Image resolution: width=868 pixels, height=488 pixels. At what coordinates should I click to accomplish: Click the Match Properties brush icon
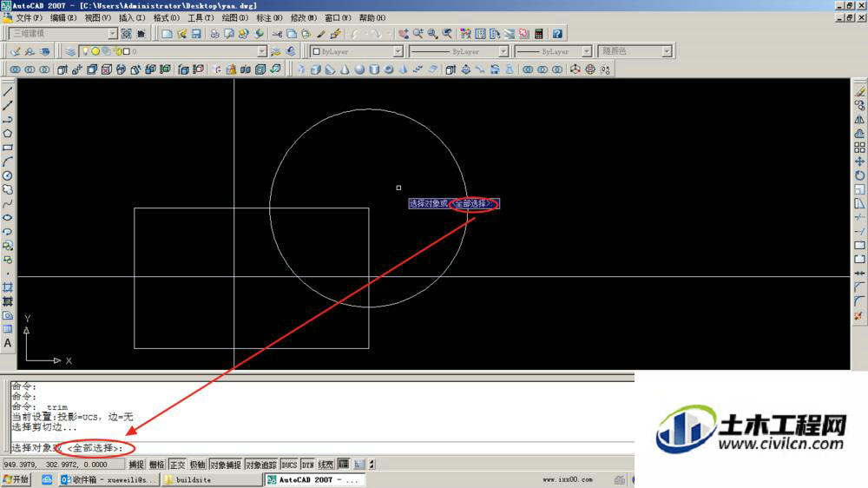pos(320,34)
